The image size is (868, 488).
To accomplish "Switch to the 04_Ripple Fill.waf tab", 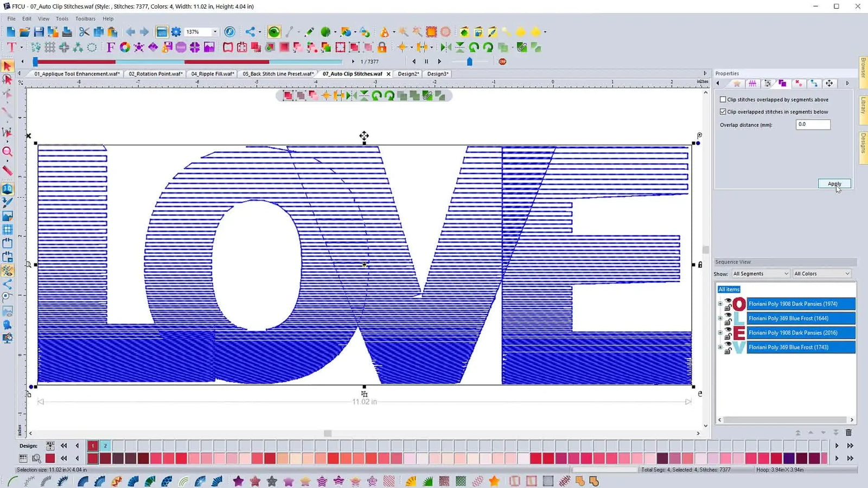I will tap(212, 74).
